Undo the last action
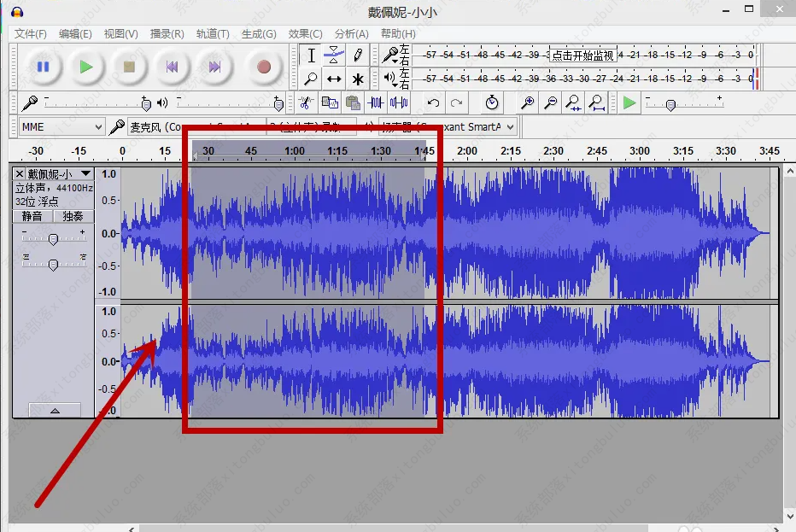This screenshot has width=796, height=532. [x=433, y=103]
